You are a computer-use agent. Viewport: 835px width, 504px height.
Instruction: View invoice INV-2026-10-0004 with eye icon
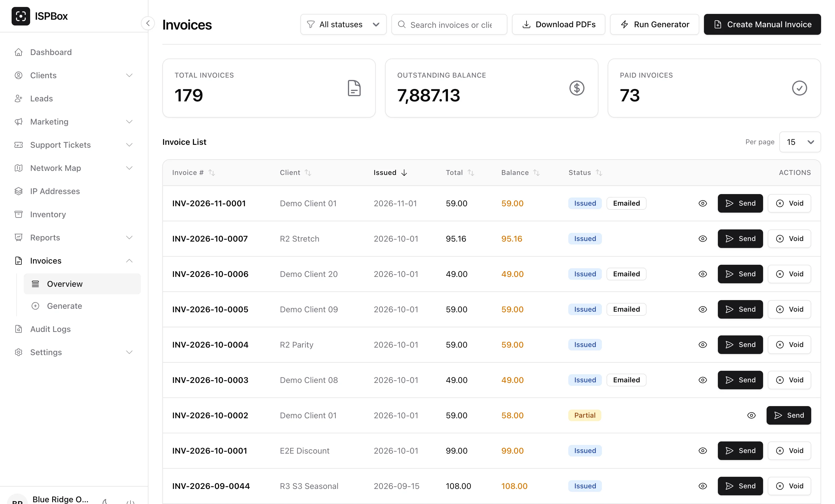pos(703,345)
